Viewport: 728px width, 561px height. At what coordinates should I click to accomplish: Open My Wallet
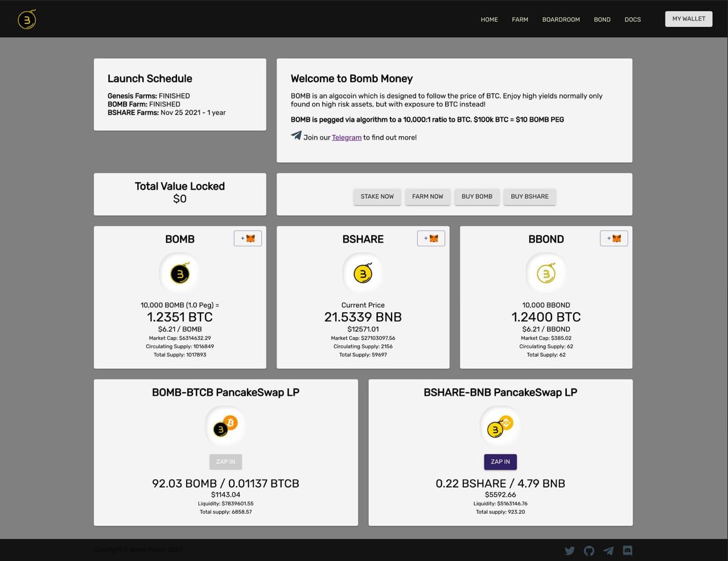click(x=688, y=19)
